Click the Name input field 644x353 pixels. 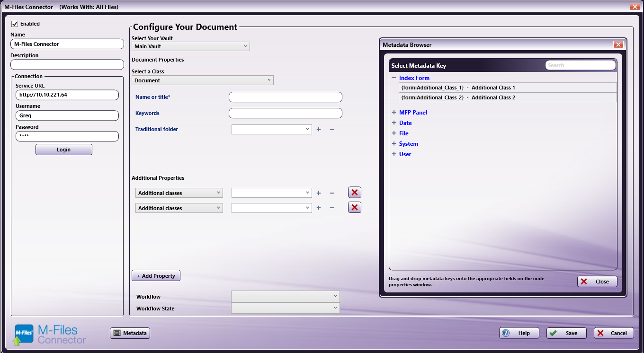click(67, 44)
